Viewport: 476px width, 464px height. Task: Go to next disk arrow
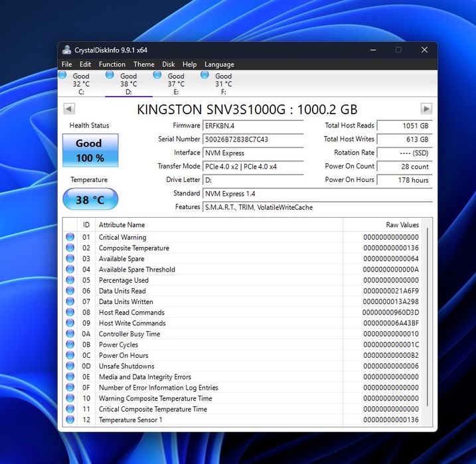point(426,109)
